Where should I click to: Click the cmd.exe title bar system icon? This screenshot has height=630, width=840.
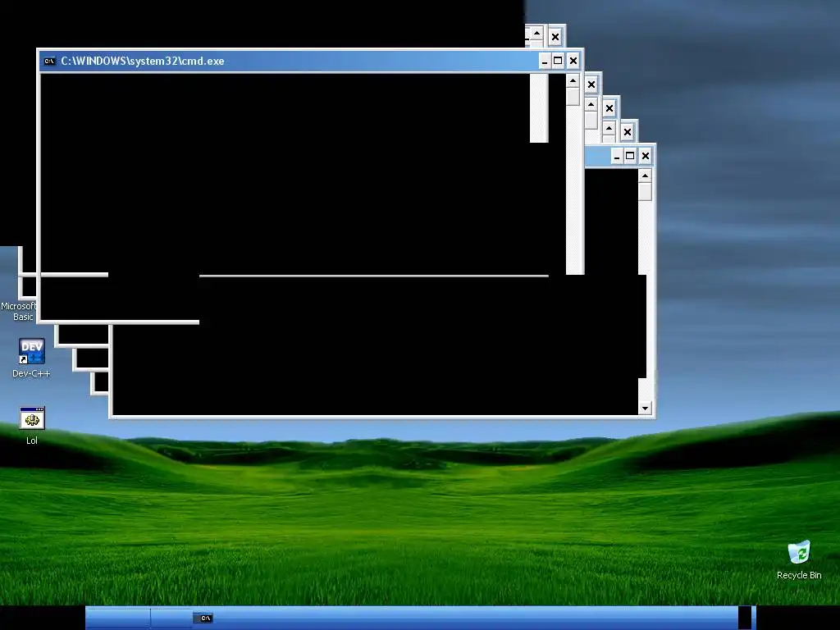49,61
